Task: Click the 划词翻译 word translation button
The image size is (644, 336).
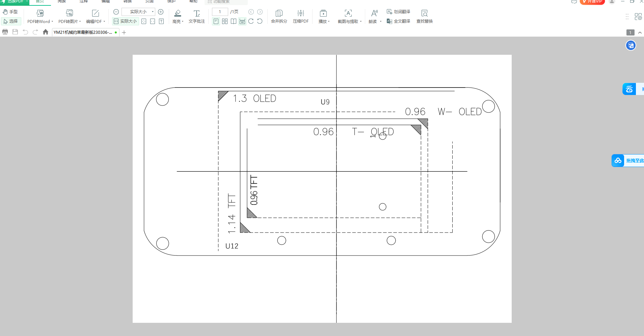Action: pyautogui.click(x=399, y=12)
